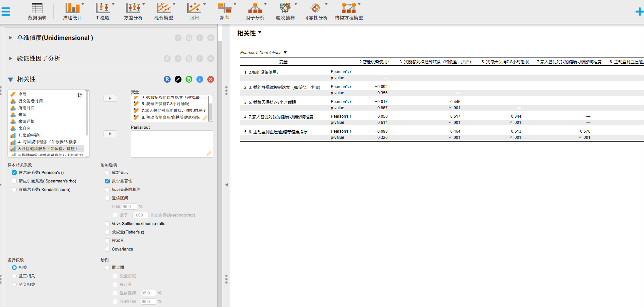Click the green duplicate analysis icon
The height and width of the screenshot is (307, 644).
click(x=189, y=79)
